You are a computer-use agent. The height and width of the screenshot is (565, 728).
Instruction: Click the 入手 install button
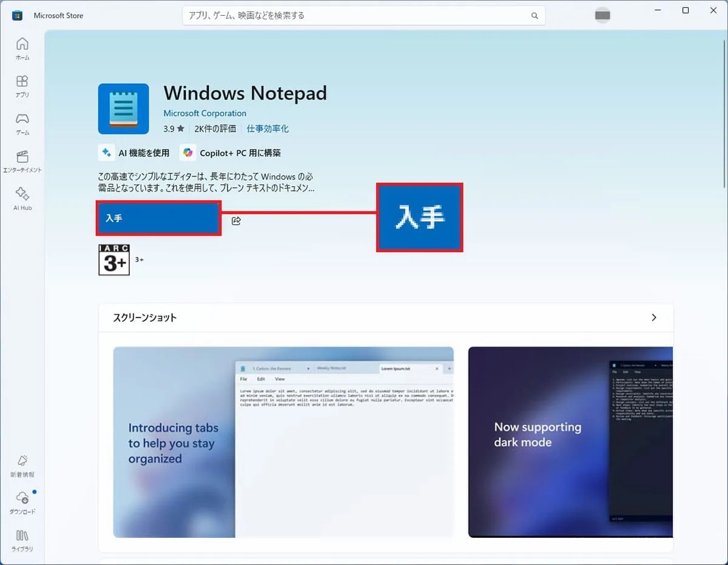(158, 218)
